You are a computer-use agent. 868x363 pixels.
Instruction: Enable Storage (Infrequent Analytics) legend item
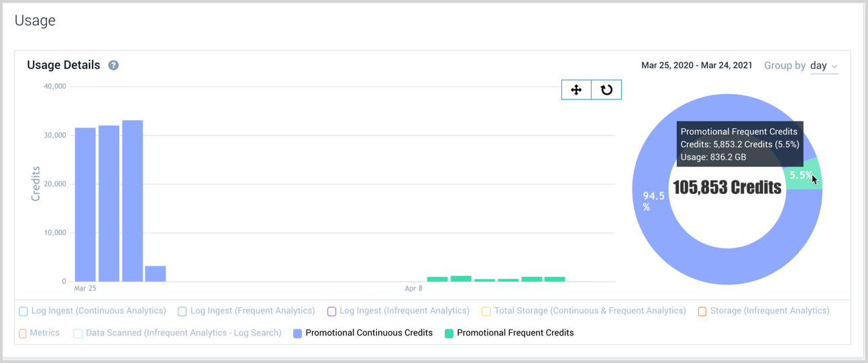coord(702,311)
